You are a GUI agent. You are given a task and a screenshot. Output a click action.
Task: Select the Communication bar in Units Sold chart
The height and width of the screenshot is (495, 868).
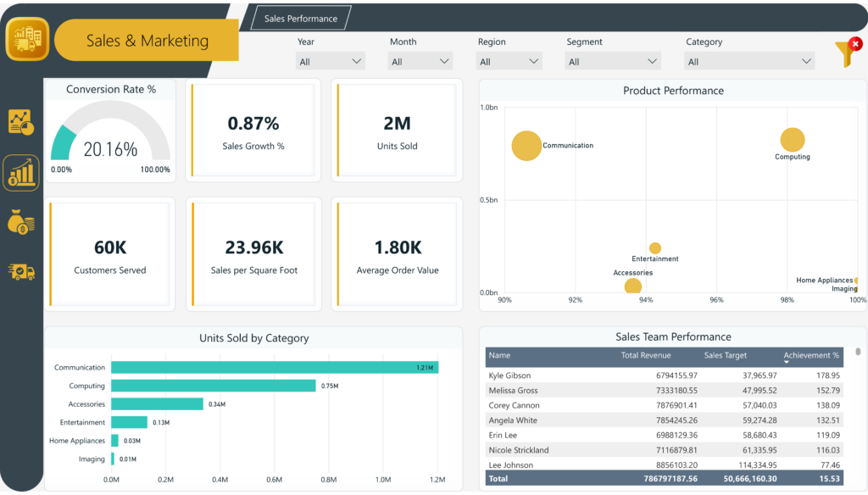click(x=274, y=368)
